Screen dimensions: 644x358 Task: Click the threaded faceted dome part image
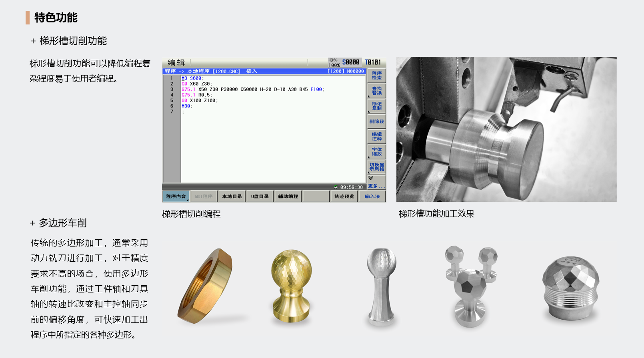tap(570, 288)
